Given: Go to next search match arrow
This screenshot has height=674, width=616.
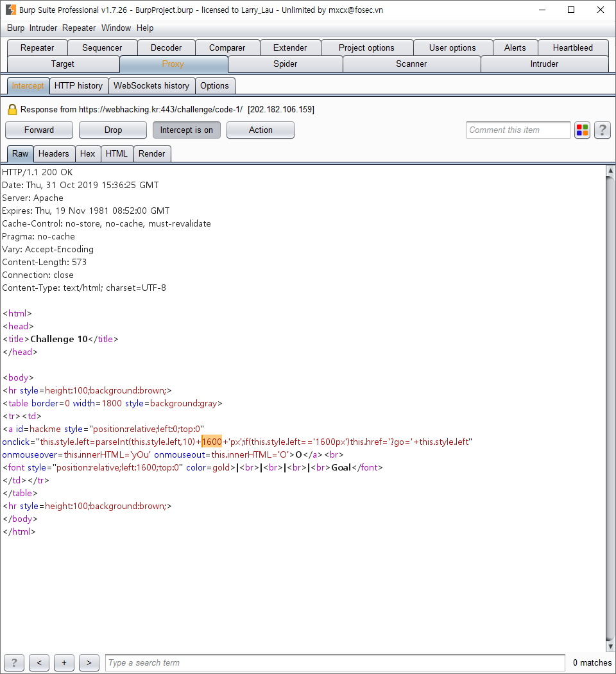Looking at the screenshot, I should [x=89, y=662].
